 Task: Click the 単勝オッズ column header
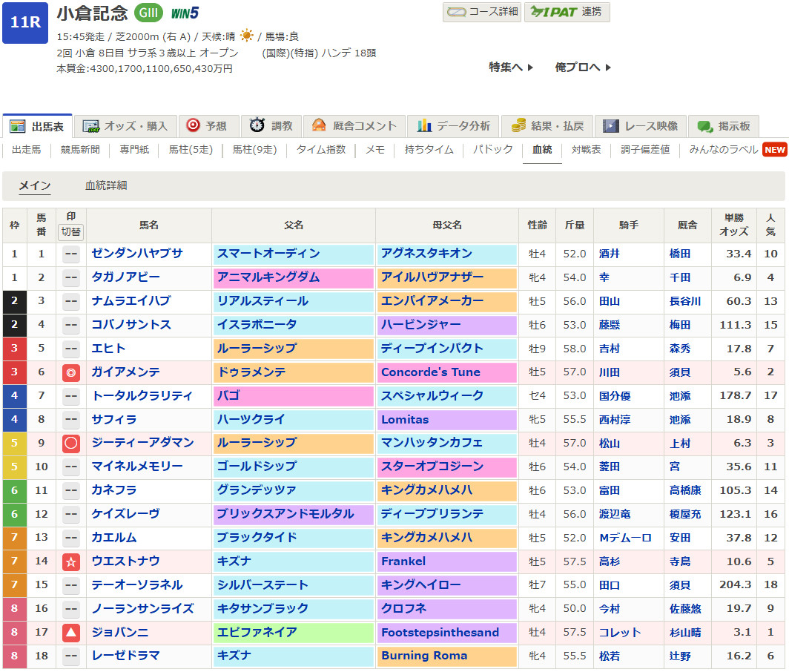tap(734, 225)
